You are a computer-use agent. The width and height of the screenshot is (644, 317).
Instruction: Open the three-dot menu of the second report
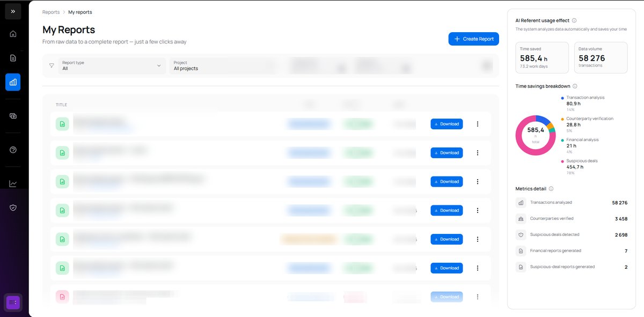pyautogui.click(x=478, y=153)
